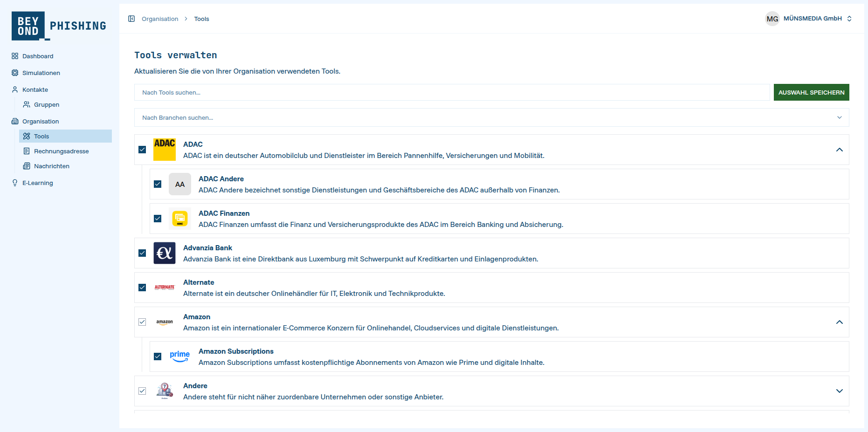
Task: Uncheck the ADAC Andere checkbox
Action: pyautogui.click(x=158, y=184)
